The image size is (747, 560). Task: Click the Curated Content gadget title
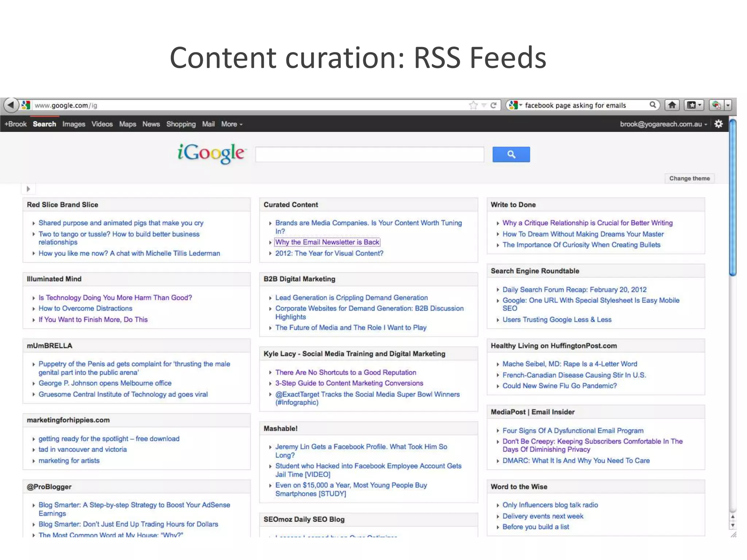point(291,205)
